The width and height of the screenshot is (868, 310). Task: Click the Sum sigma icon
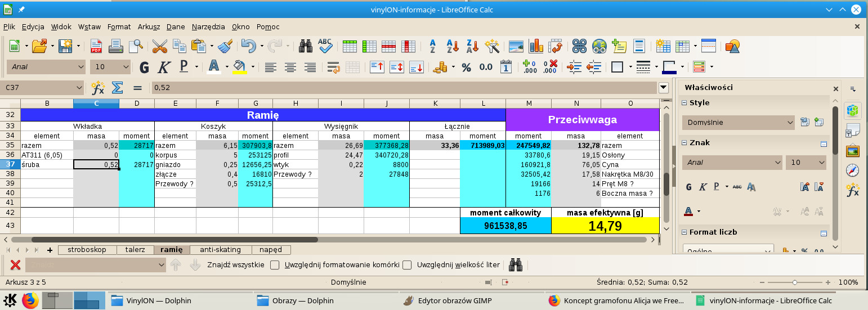click(x=117, y=88)
